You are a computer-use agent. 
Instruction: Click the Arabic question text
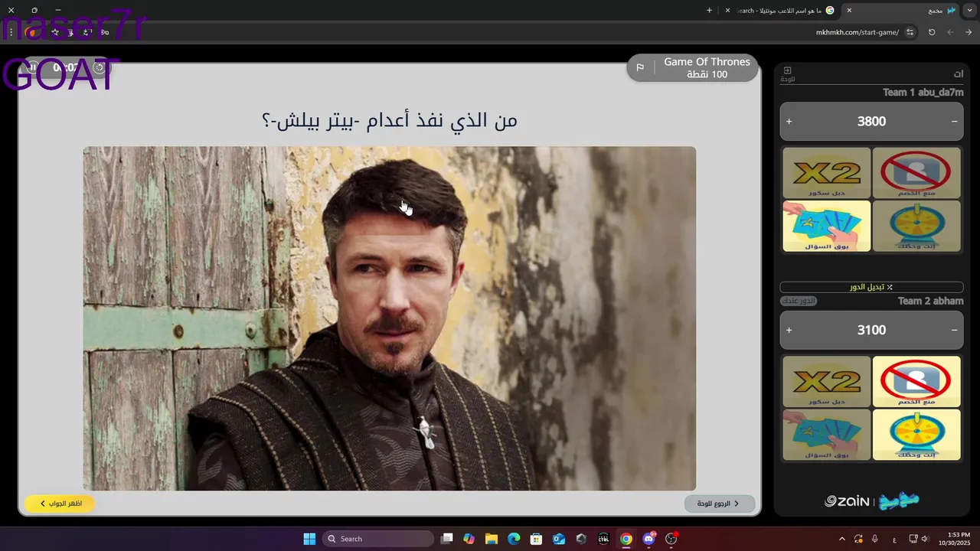(390, 120)
